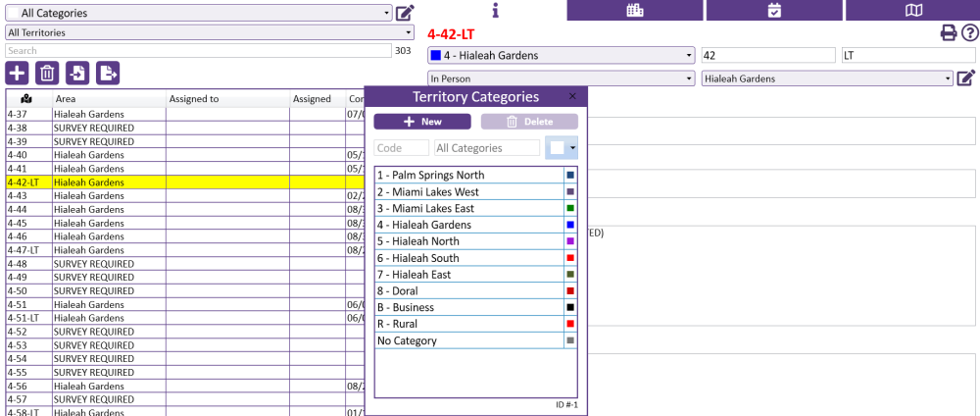Image resolution: width=980 pixels, height=416 pixels.
Task: Click the print icon
Action: click(949, 33)
